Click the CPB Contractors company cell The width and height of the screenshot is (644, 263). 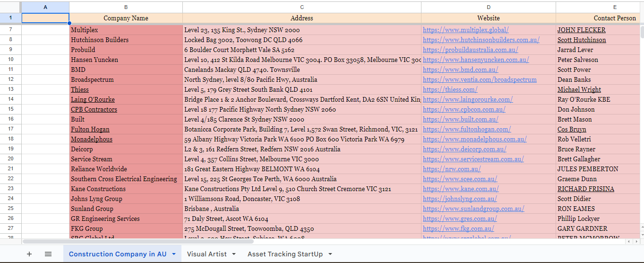click(126, 109)
